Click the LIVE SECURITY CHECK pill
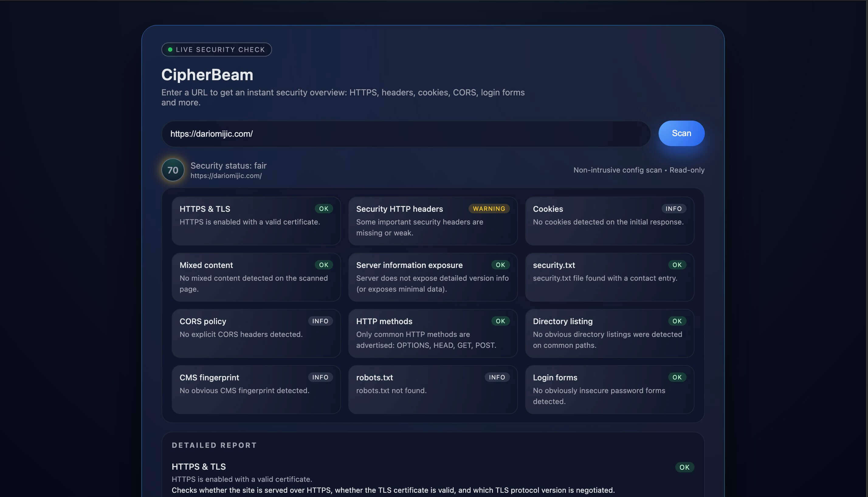 216,50
